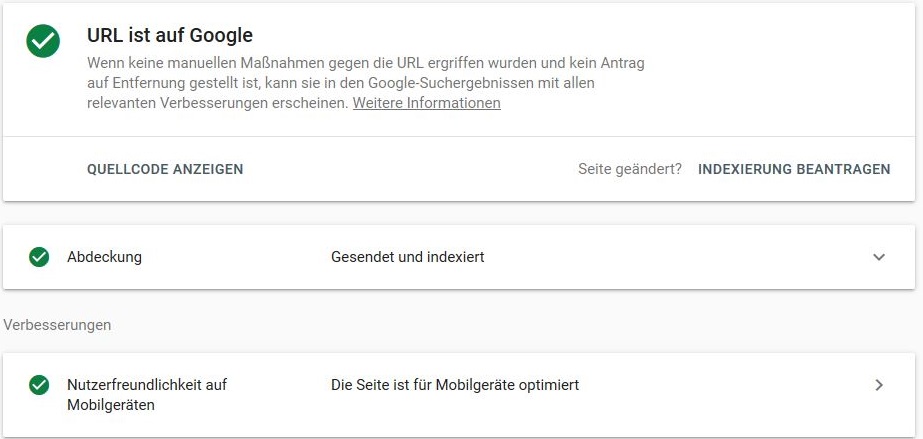Click the large green checkmark beside URL ist auf Google
The image size is (923, 439).
[x=43, y=41]
